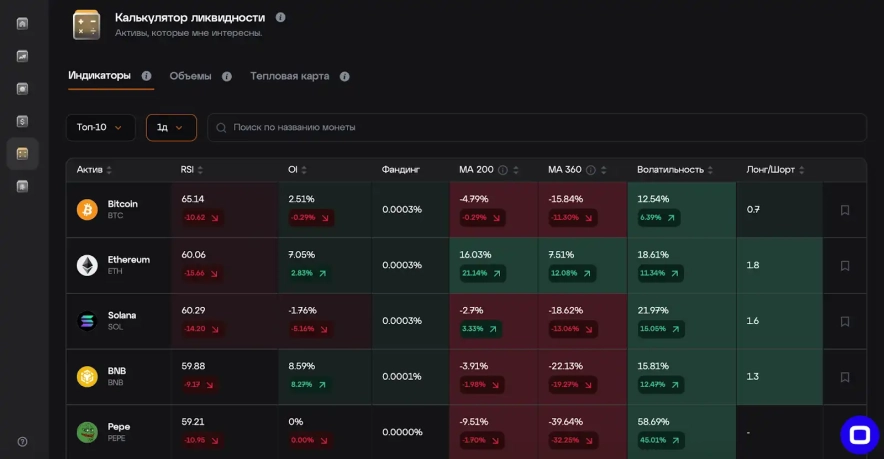The height and width of the screenshot is (459, 884).
Task: Bookmark the Ethereum row
Action: click(844, 265)
